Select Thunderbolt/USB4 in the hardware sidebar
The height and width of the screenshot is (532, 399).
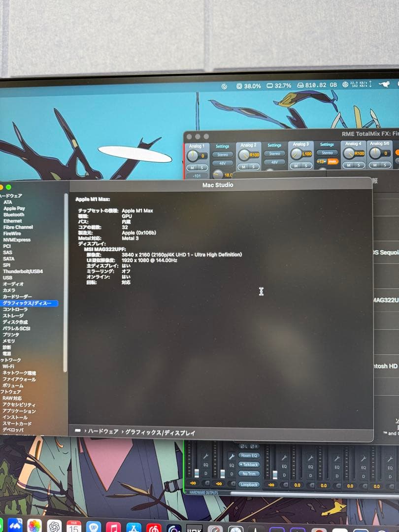[x=22, y=270]
